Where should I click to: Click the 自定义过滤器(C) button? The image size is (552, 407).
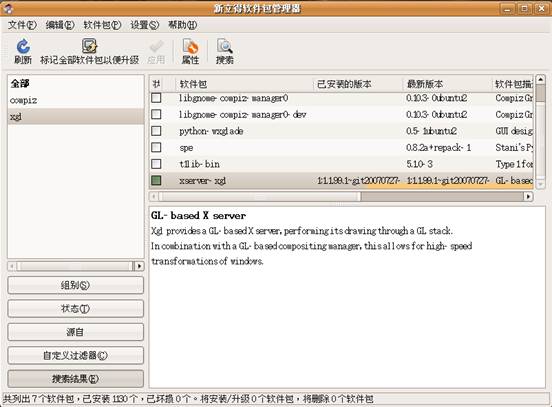click(x=75, y=355)
